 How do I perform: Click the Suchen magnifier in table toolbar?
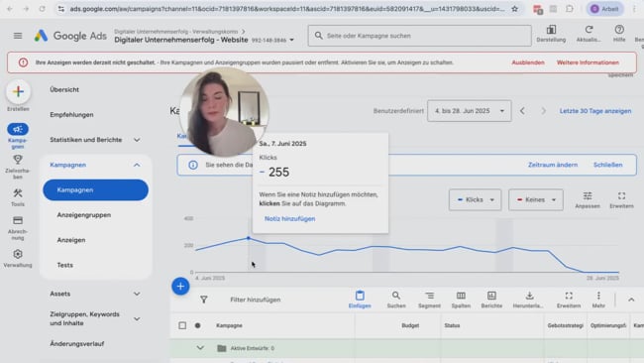coord(396,296)
